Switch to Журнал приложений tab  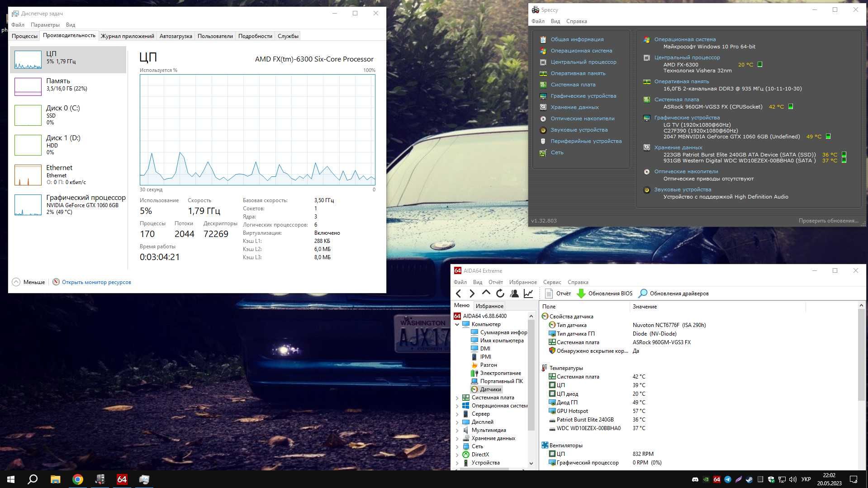127,36
